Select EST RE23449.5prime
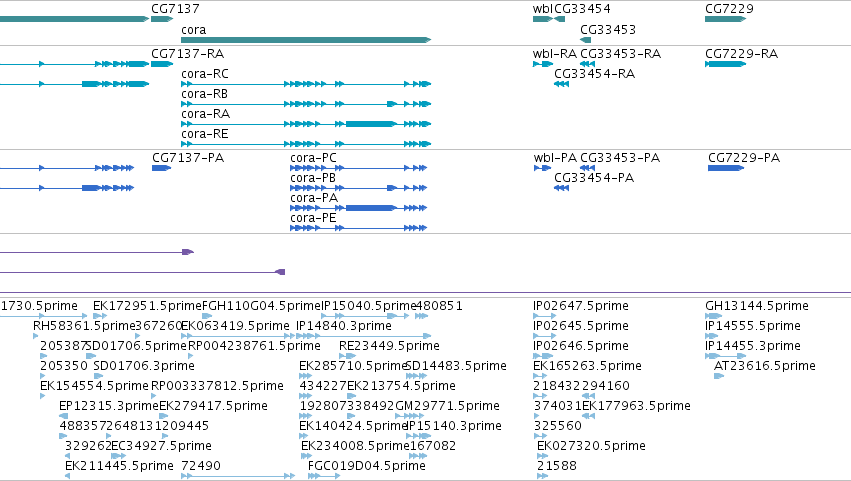The image size is (851, 481). point(389,346)
